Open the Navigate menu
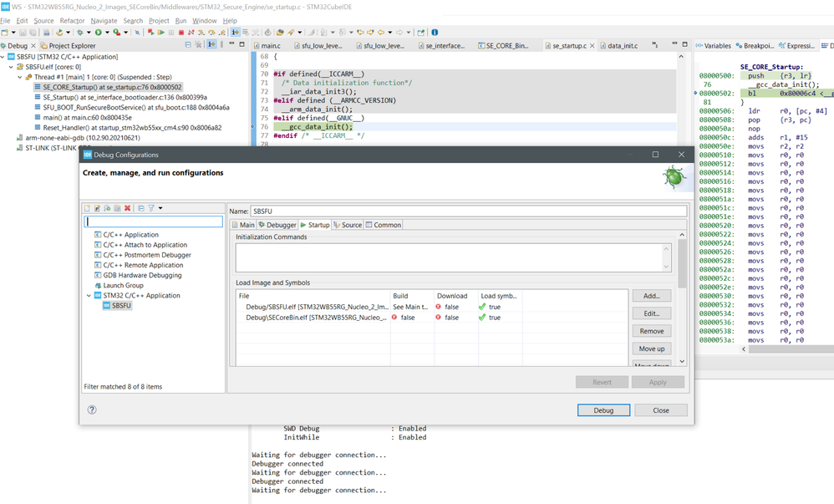Viewport: 834px width, 504px height. [x=104, y=21]
